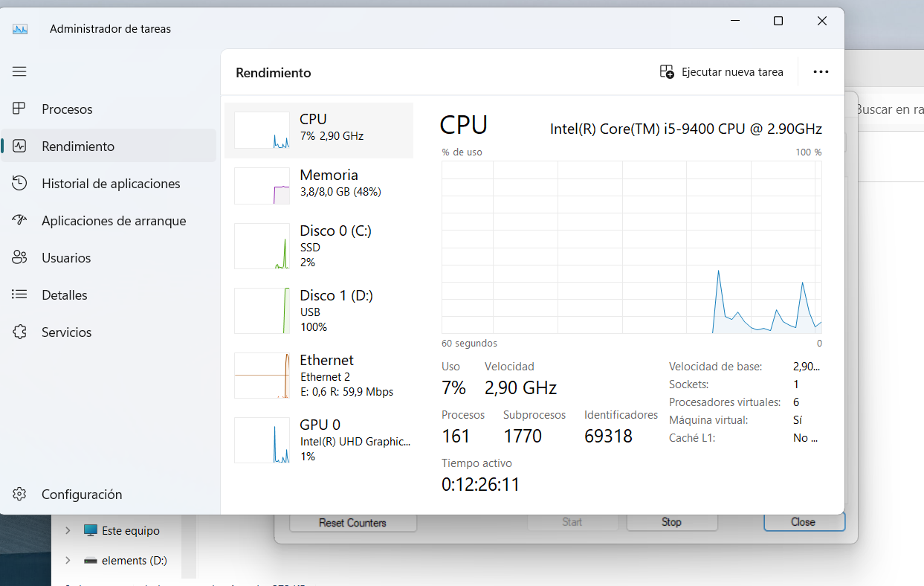Open the three-dots more options menu
Screen dimensions: 924x586
coord(821,72)
